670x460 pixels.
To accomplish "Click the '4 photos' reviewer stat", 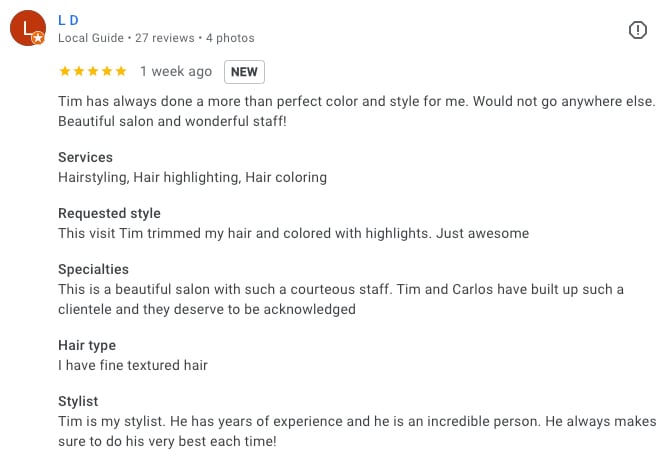I will pyautogui.click(x=230, y=38).
